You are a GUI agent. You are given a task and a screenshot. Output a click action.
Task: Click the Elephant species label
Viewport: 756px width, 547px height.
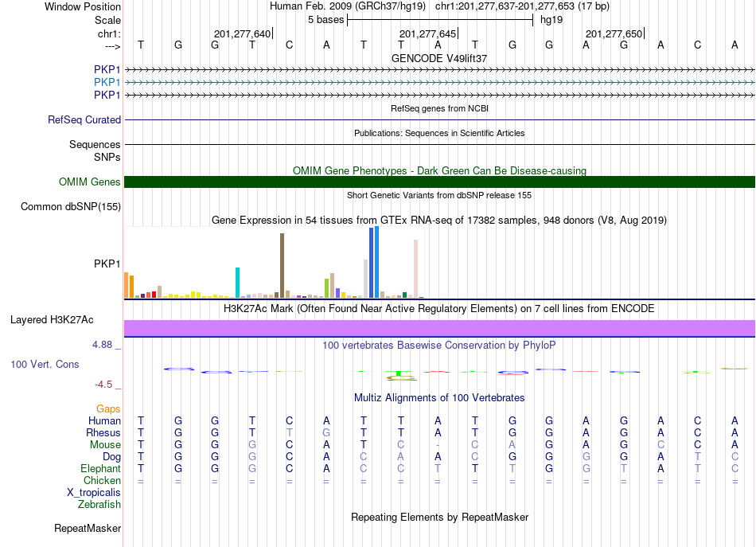pyautogui.click(x=100, y=468)
